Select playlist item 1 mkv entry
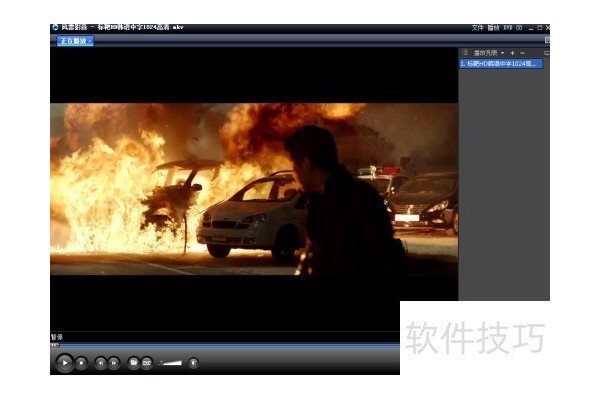 click(501, 64)
